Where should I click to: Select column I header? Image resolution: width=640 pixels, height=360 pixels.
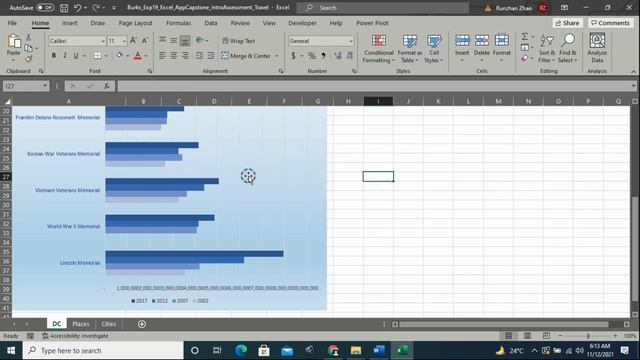[378, 101]
